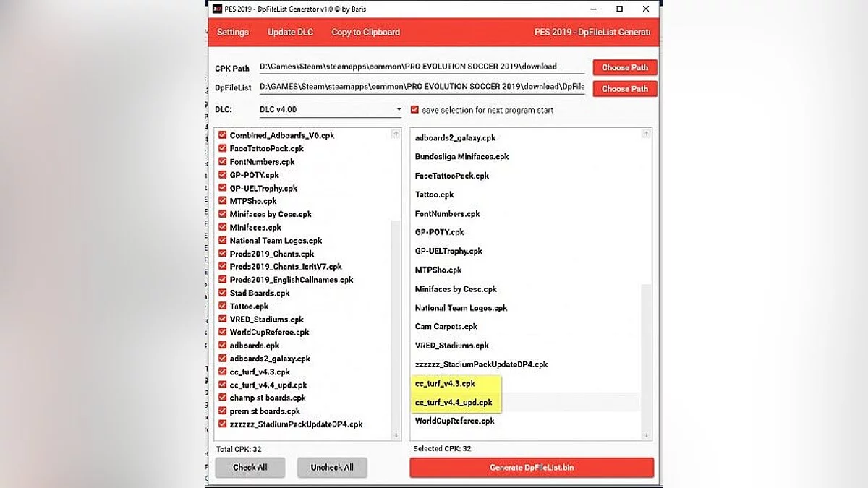Click left list scroll down arrow
Viewport: 868px width, 488px height.
(x=396, y=435)
